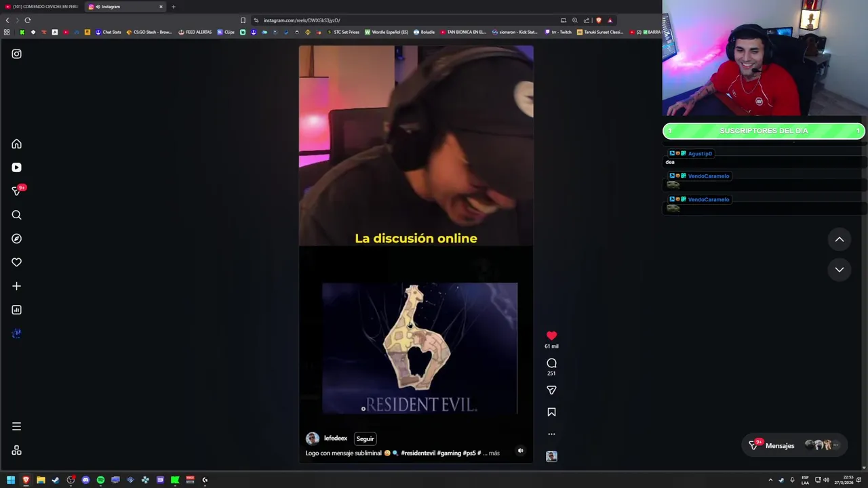The image size is (868, 488).
Task: Click the lefedeex profile avatar
Action: tap(313, 439)
